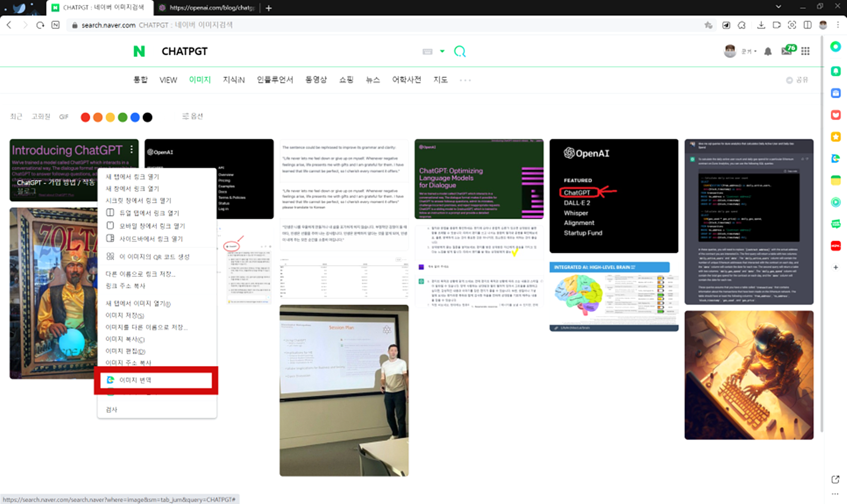Screen dimensions: 847x504
Task: Click the 공유 share button
Action: [798, 80]
